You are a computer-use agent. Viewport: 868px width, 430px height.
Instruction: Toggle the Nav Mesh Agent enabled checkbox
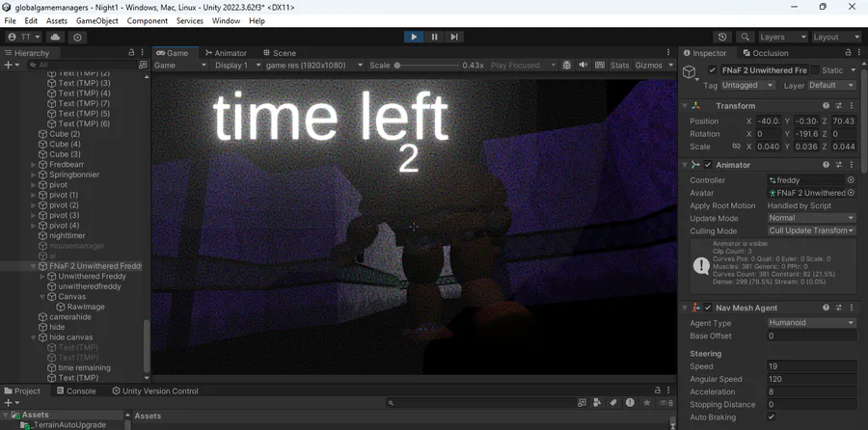coord(708,308)
